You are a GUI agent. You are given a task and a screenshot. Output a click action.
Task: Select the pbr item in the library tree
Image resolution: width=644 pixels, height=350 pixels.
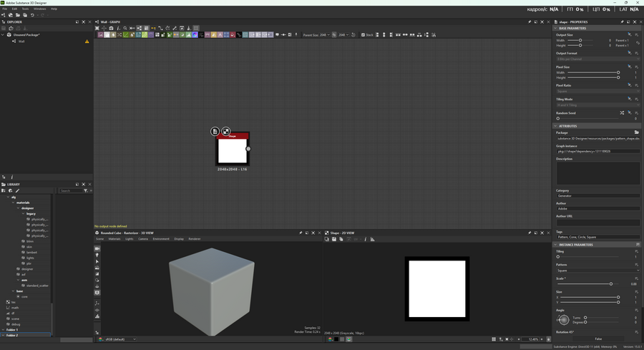pos(29,263)
